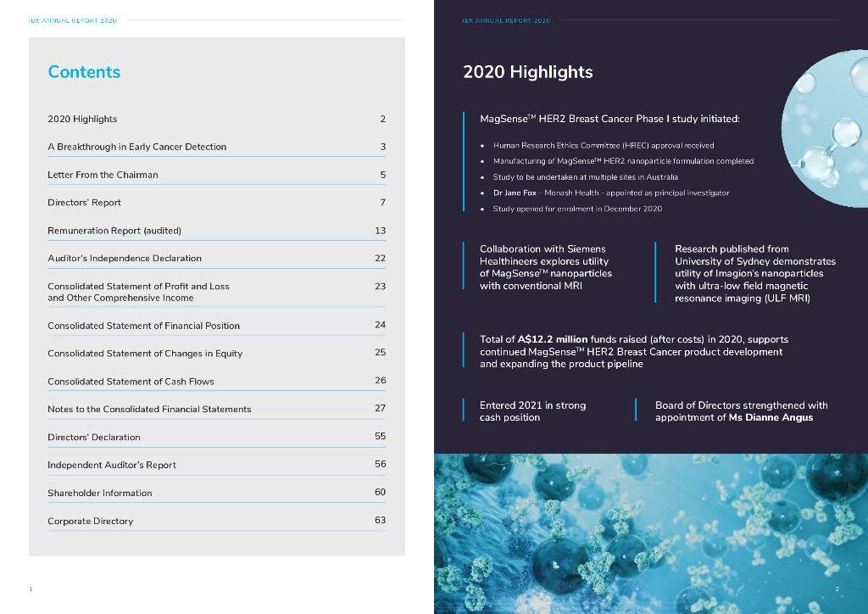
Task: Open the '2020 Highlights' contents entry
Action: [216, 119]
